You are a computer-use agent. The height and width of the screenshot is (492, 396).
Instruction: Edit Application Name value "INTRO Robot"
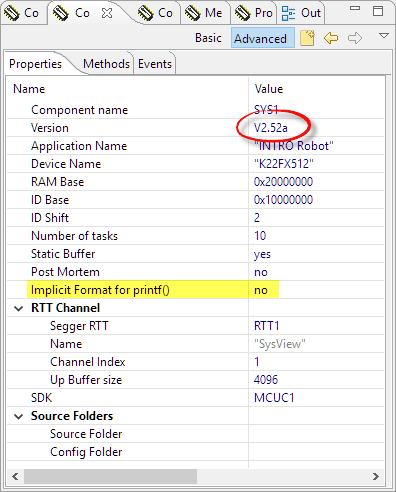[x=294, y=146]
